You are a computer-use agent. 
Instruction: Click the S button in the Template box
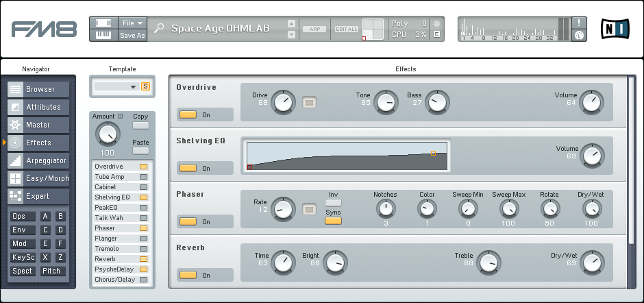coord(145,86)
